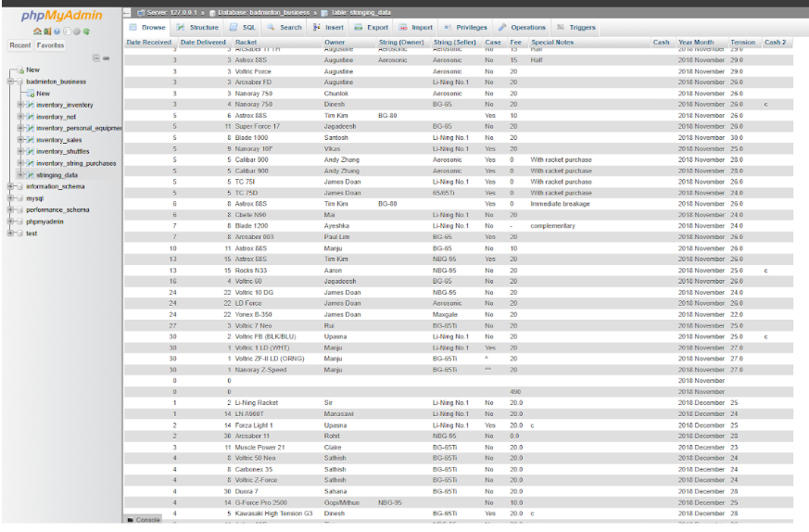Open the phpMyAdmin documentation blue help icon

click(57, 32)
